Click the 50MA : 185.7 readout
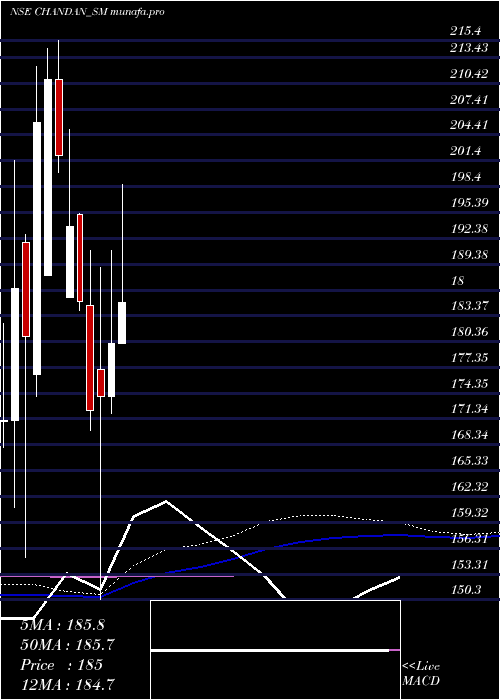Screen dimensions: 500x700 [67, 645]
